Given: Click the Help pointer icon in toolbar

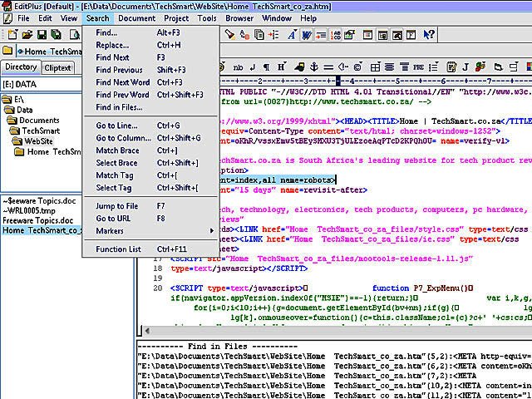Looking at the screenshot, I should tap(430, 34).
